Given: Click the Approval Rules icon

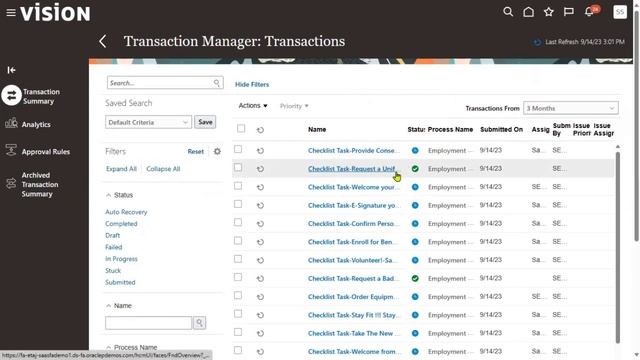Looking at the screenshot, I should [11, 150].
